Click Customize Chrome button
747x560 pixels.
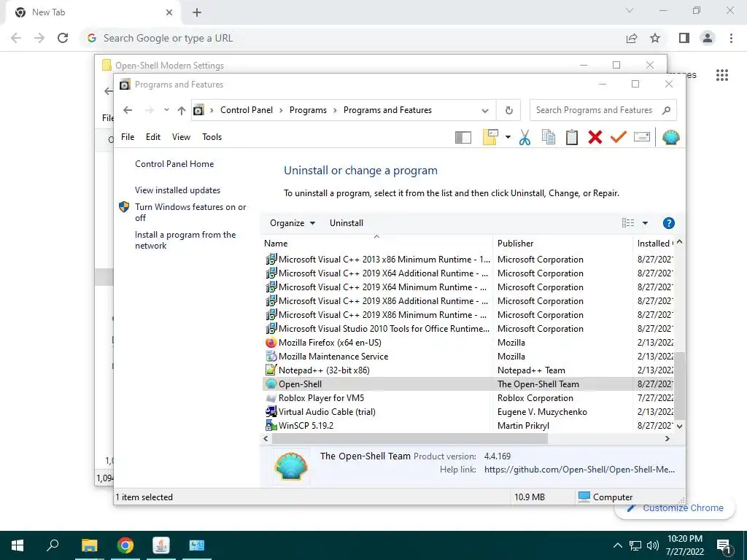[675, 508]
